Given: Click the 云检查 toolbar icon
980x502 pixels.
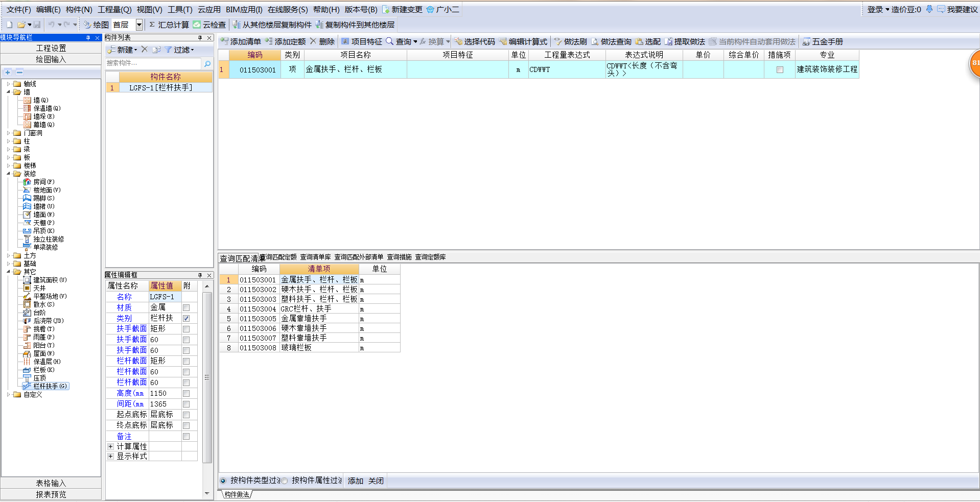Looking at the screenshot, I should click(197, 25).
